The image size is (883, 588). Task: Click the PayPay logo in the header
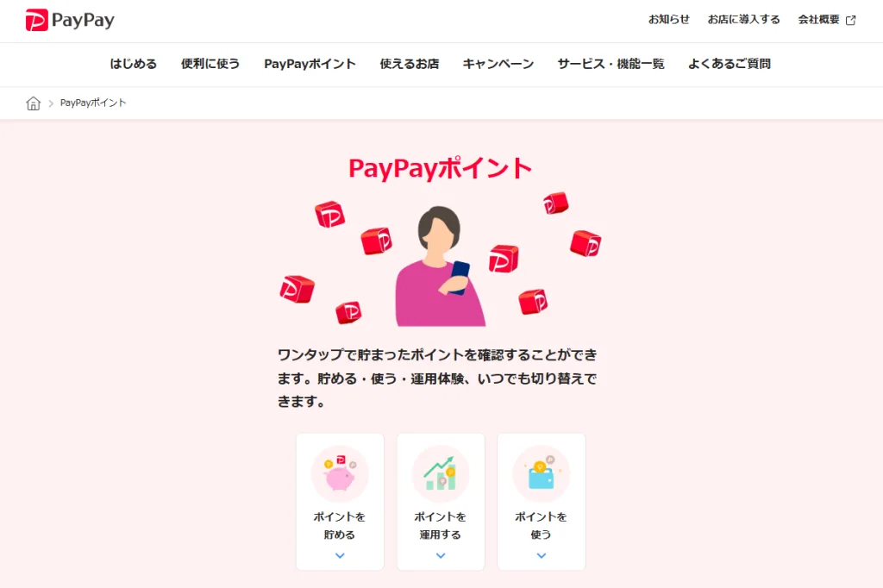pos(70,21)
